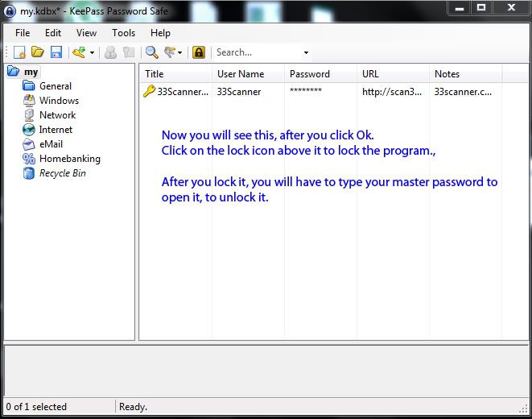
Task: Sort entries by the Title column
Action: click(x=175, y=74)
